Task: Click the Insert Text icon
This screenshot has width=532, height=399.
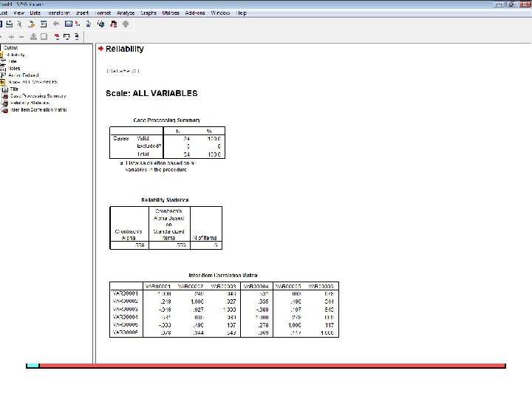Action: pyautogui.click(x=77, y=37)
